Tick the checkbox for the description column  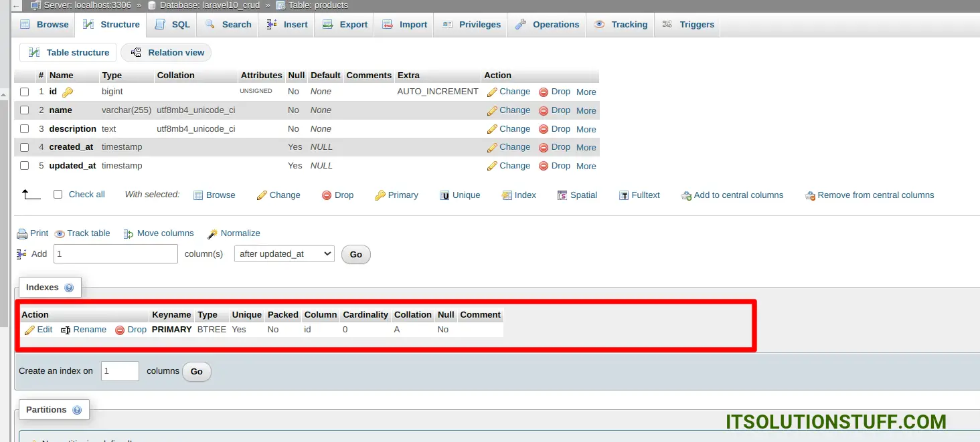[24, 129]
